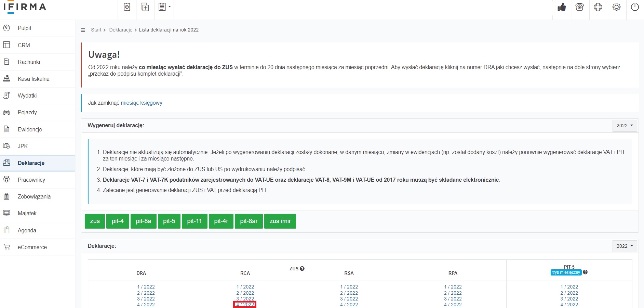
Task: Click the Pracownicy people icon
Action: coord(6,179)
